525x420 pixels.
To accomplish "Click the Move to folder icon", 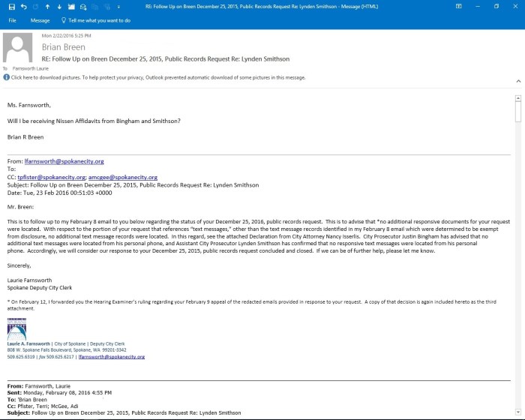I will point(72,6).
